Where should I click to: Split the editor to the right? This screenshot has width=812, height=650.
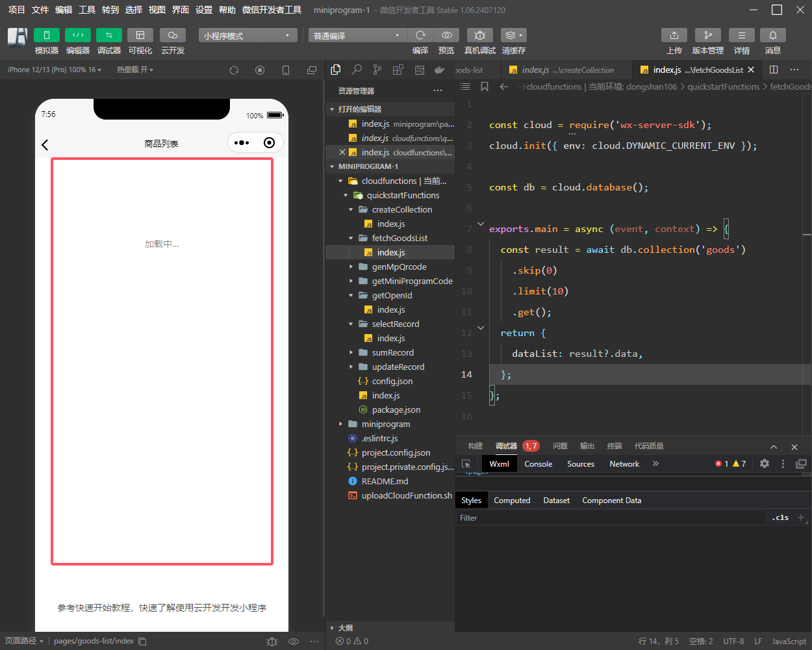coord(774,70)
